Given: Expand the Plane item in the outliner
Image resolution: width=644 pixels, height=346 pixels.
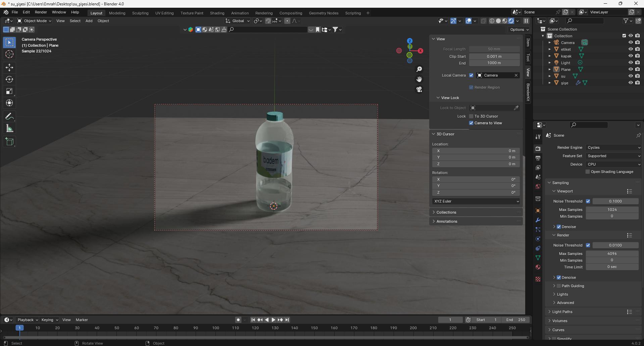Looking at the screenshot, I should (549, 69).
